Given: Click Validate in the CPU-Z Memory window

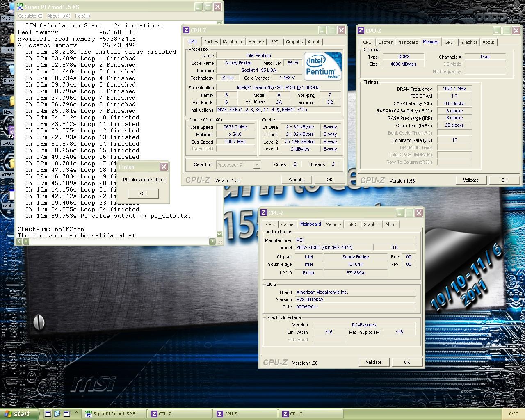Looking at the screenshot, I should tap(471, 180).
